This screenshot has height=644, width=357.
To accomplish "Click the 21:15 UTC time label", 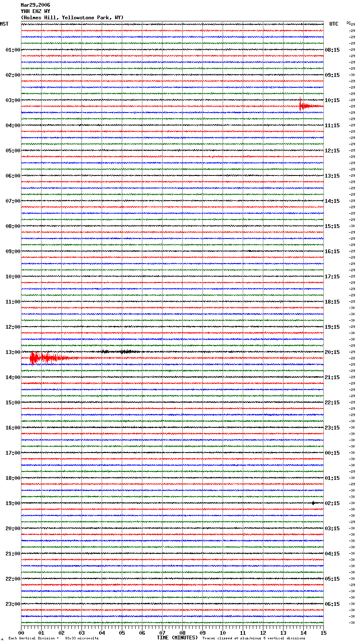I will [x=332, y=377].
